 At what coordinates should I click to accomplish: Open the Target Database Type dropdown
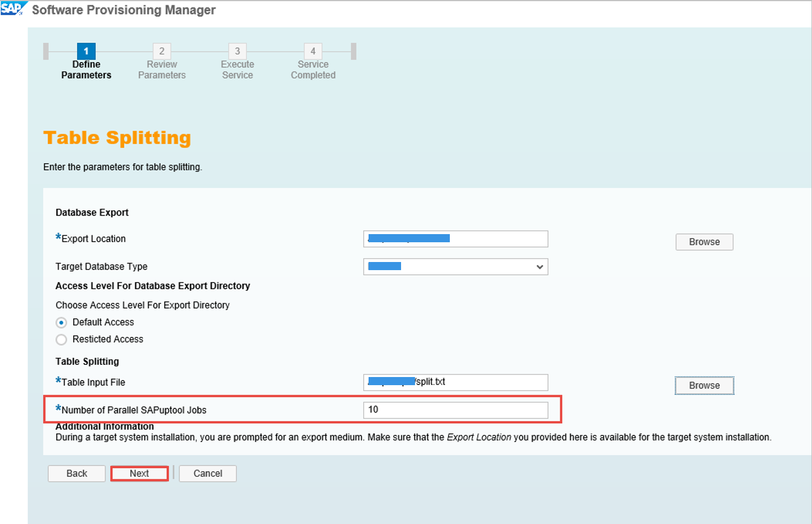coord(456,267)
